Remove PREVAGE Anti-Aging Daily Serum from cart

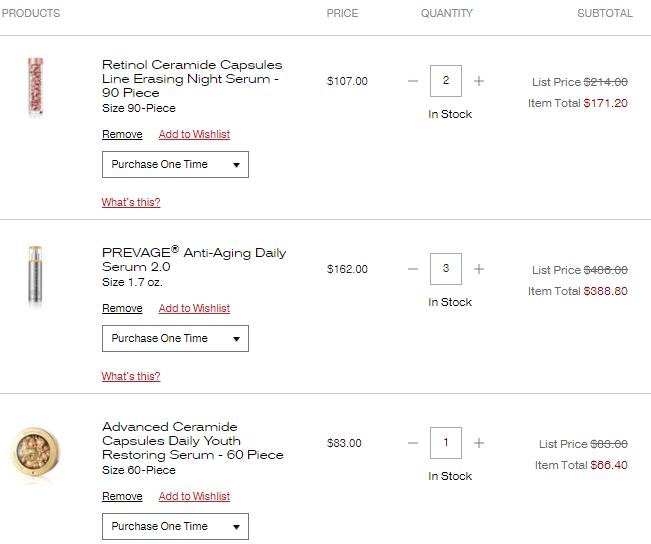pos(122,308)
